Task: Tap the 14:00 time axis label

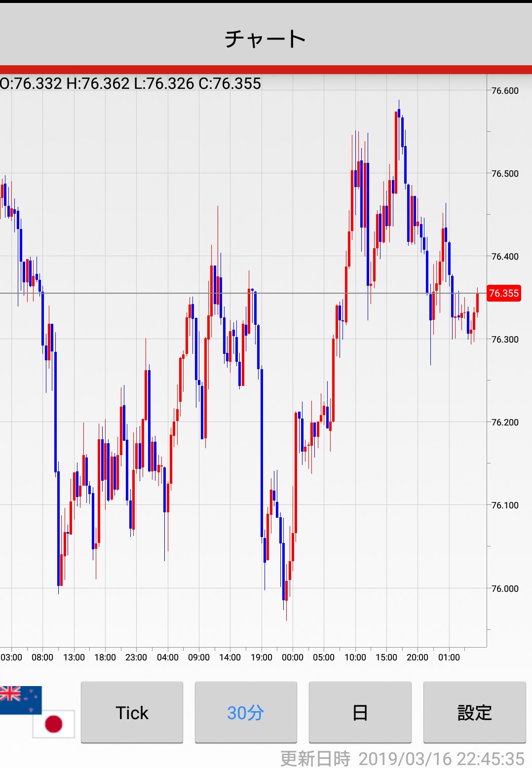Action: [x=230, y=657]
